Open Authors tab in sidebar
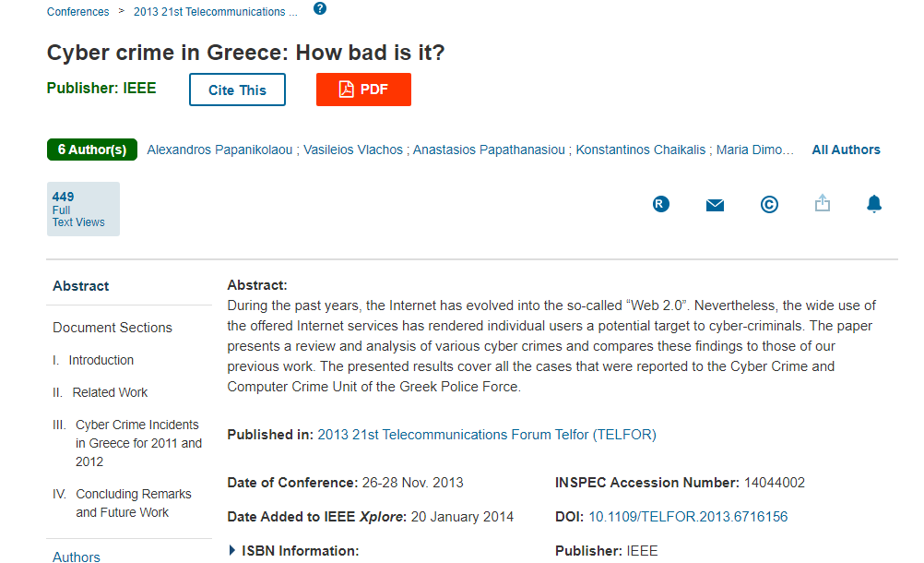924x563 pixels. [x=77, y=557]
